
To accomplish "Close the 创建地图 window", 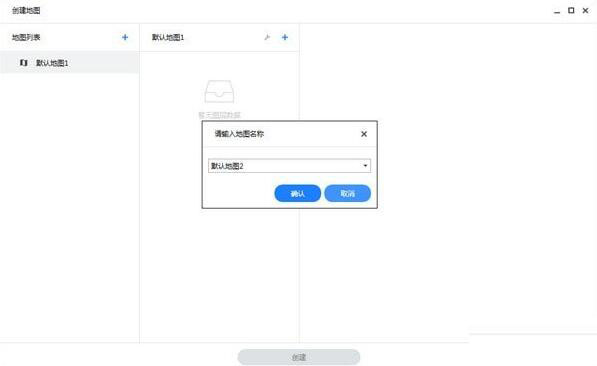I will tap(586, 11).
